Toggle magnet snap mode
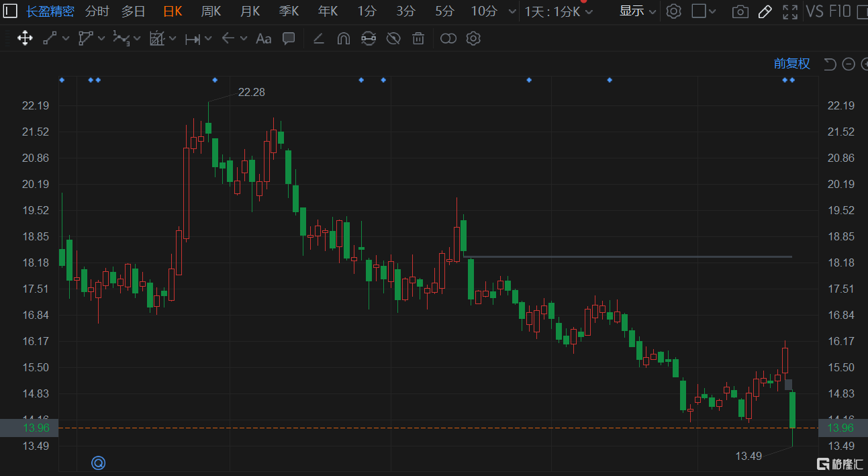The height and width of the screenshot is (476, 868). point(343,38)
